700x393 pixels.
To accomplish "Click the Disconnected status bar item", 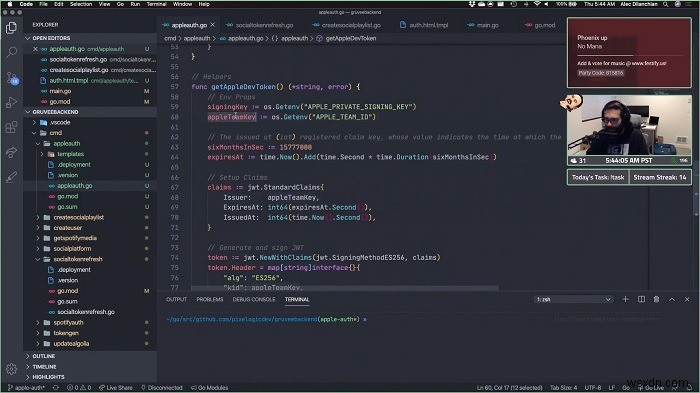I will point(162,388).
